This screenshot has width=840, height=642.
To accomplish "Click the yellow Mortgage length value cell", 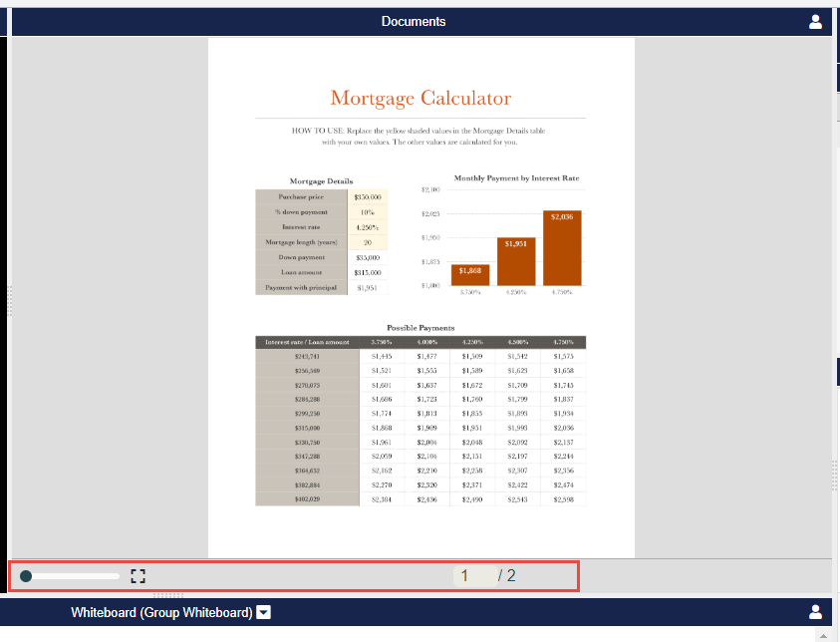I will point(368,242).
